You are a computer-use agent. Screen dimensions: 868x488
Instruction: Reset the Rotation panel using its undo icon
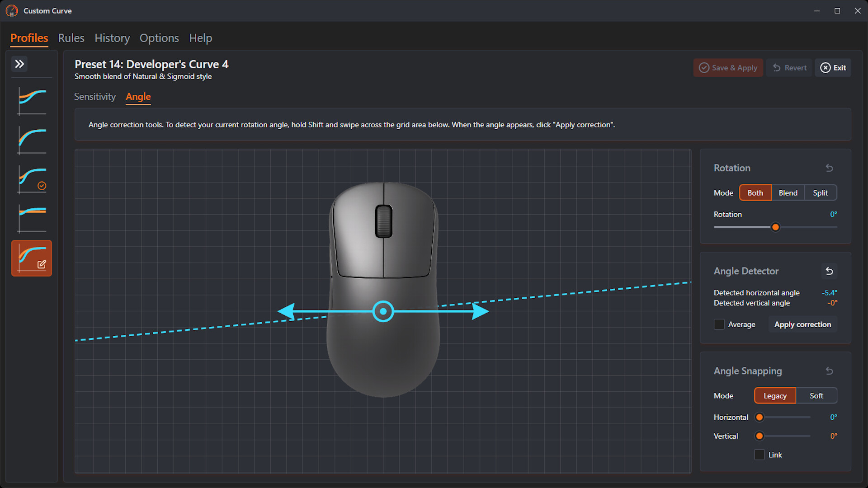coord(830,168)
